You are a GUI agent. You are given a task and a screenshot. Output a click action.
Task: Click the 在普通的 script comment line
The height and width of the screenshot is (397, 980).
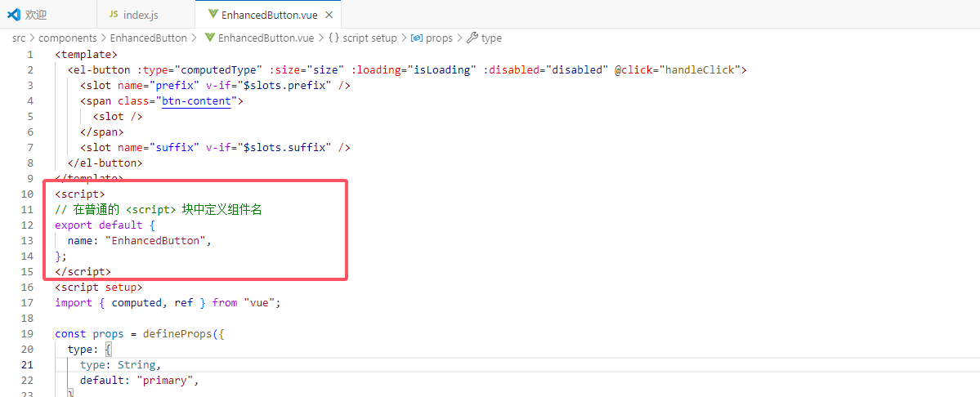point(158,210)
